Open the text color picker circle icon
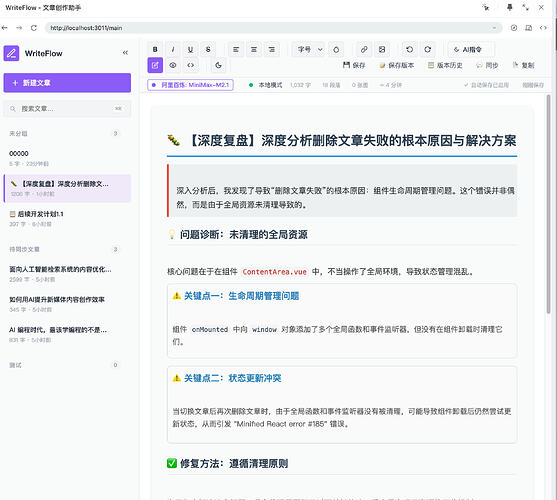Screen dimensions: 557x500 tap(336, 49)
